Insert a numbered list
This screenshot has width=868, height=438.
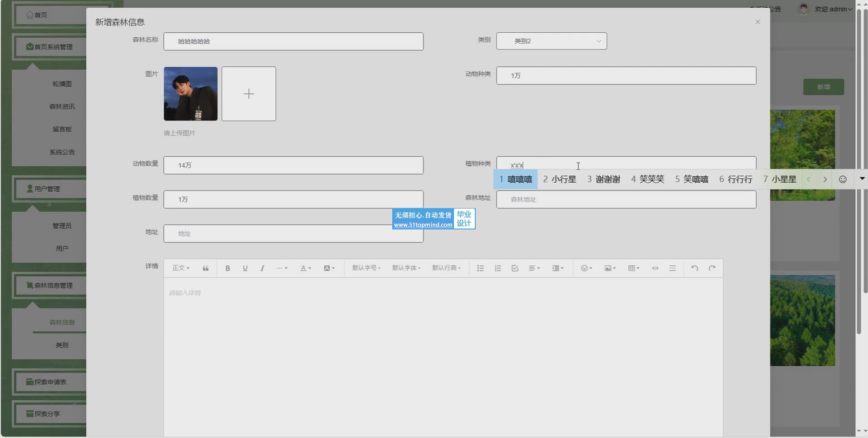[498, 268]
